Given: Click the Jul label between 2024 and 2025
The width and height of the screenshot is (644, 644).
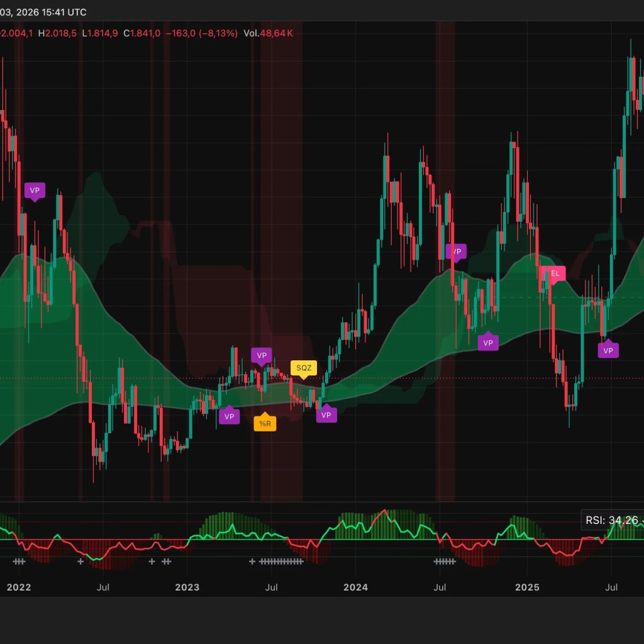Looking at the screenshot, I should (x=440, y=587).
